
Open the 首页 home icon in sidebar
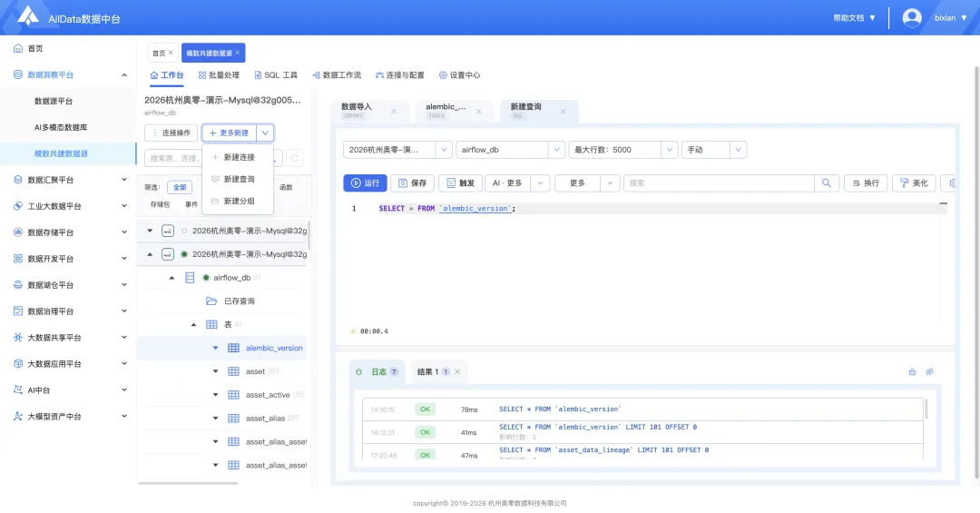click(18, 48)
